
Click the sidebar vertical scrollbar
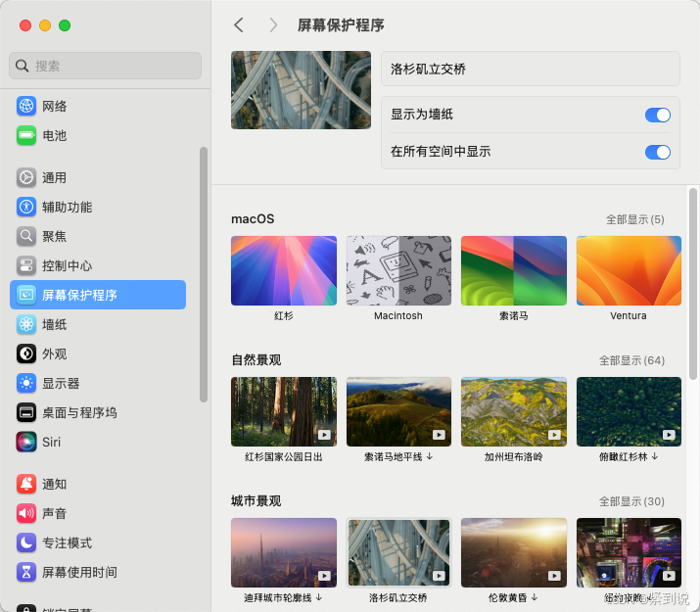coord(204,274)
